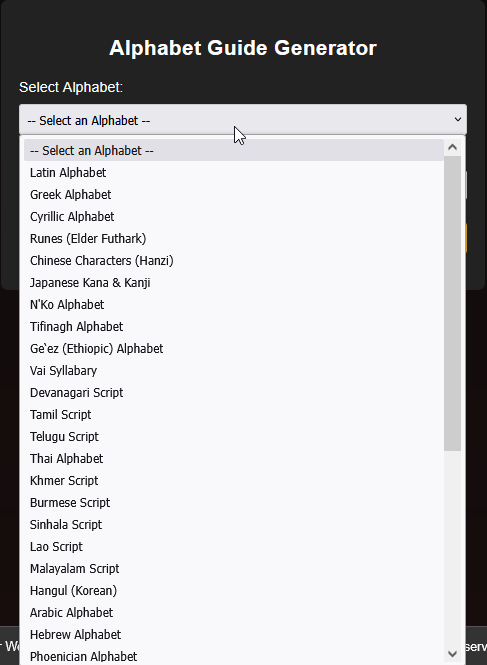Select Runes (Elder Futhark) entry
487x665 pixels.
(x=234, y=239)
